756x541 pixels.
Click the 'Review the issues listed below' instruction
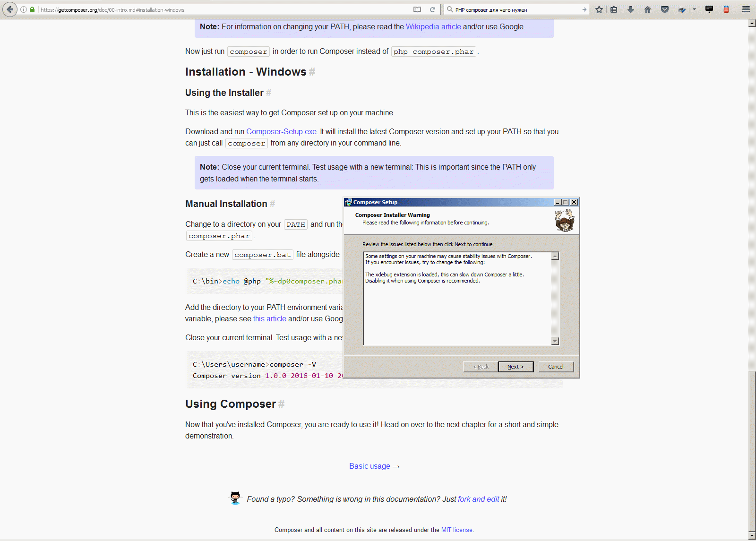click(x=428, y=244)
